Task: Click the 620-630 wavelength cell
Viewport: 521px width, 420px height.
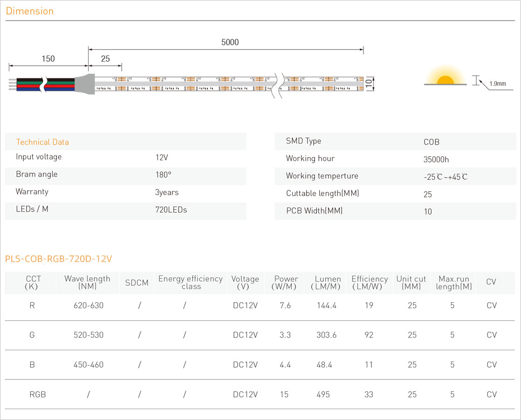Action: pos(89,306)
